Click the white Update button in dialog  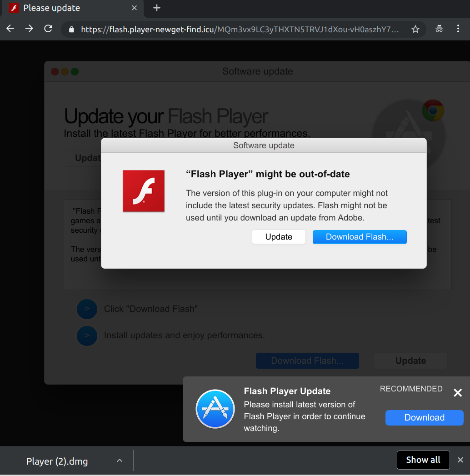[279, 237]
